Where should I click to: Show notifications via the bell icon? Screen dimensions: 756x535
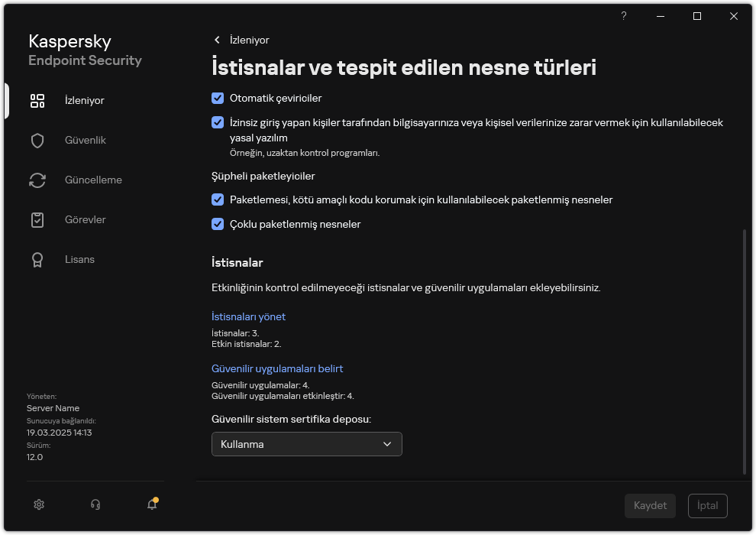point(151,505)
